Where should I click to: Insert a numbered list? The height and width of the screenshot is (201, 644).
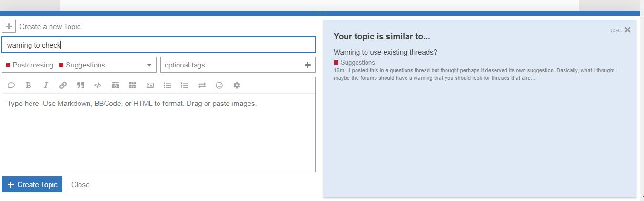click(185, 86)
